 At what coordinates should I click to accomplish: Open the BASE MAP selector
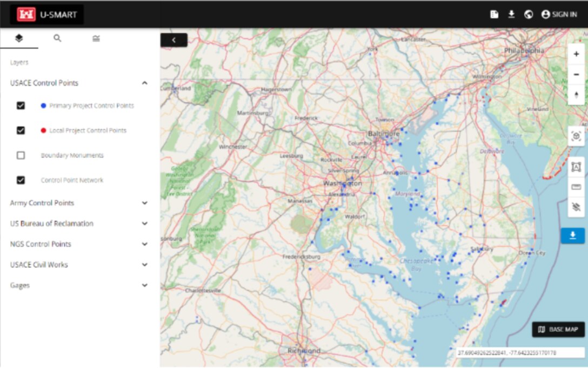(x=558, y=329)
